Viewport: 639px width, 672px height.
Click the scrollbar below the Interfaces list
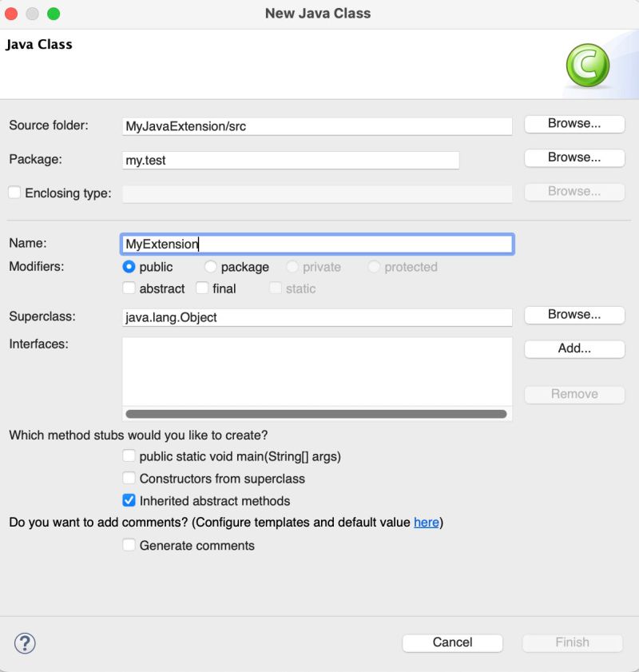316,414
